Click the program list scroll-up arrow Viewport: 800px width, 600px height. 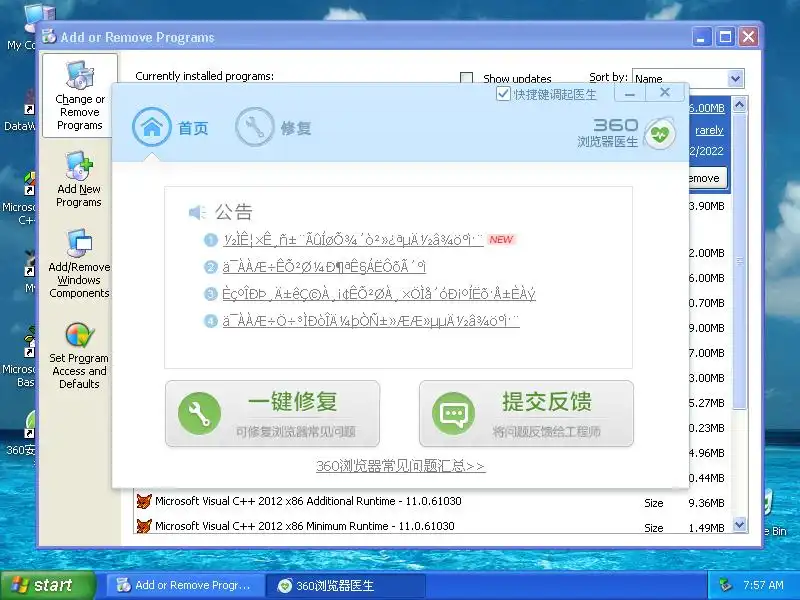click(739, 105)
